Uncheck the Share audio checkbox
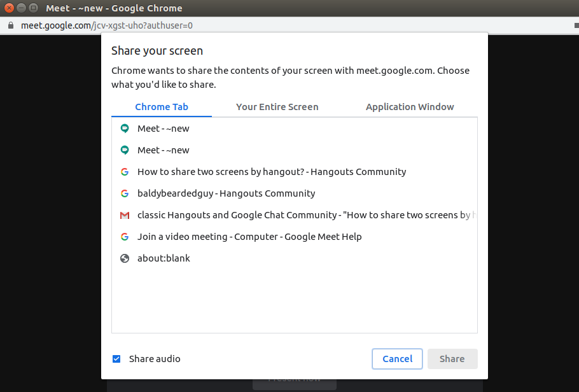The width and height of the screenshot is (579, 392). [116, 359]
